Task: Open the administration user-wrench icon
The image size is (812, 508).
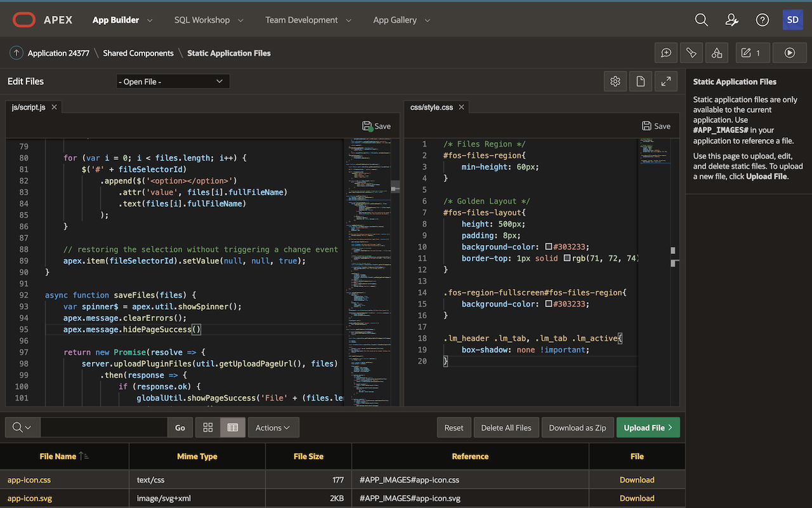Action: click(731, 20)
